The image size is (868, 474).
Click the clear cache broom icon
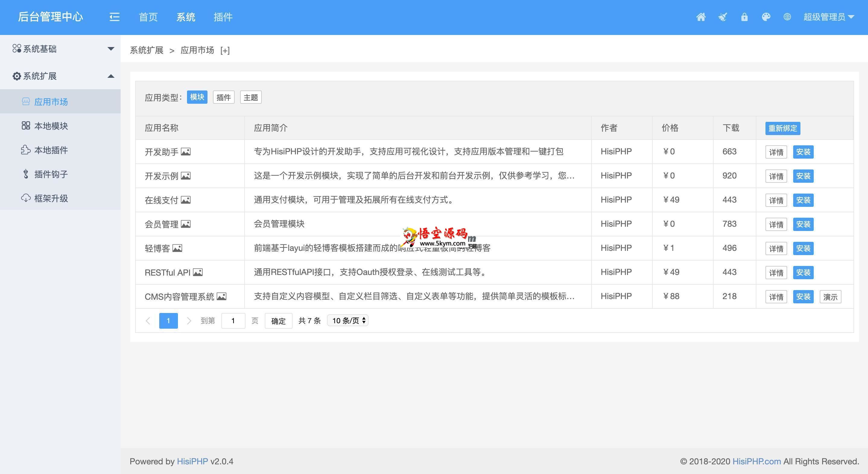pyautogui.click(x=722, y=17)
